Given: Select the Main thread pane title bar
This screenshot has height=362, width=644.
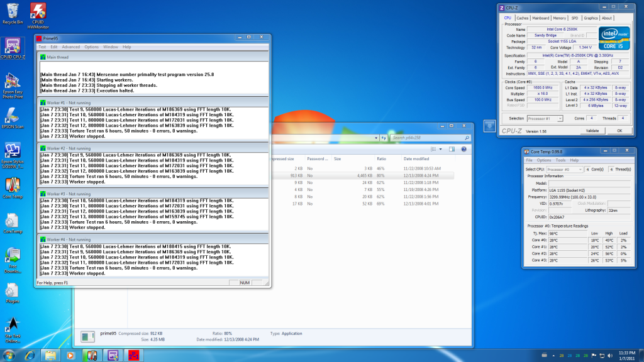Looking at the screenshot, I should (x=153, y=57).
